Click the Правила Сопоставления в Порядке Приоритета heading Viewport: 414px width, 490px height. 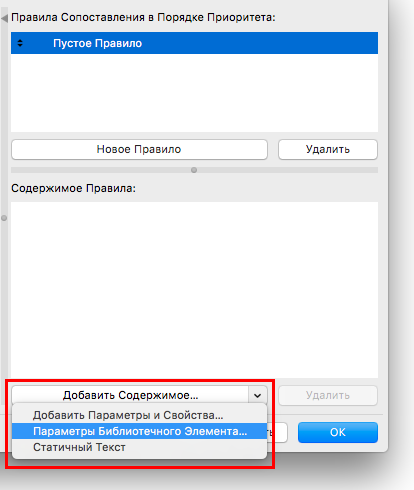[143, 17]
